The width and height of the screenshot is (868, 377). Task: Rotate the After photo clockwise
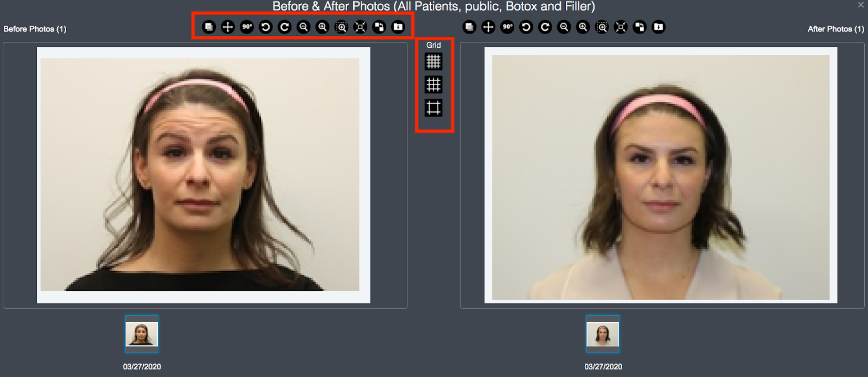click(545, 27)
